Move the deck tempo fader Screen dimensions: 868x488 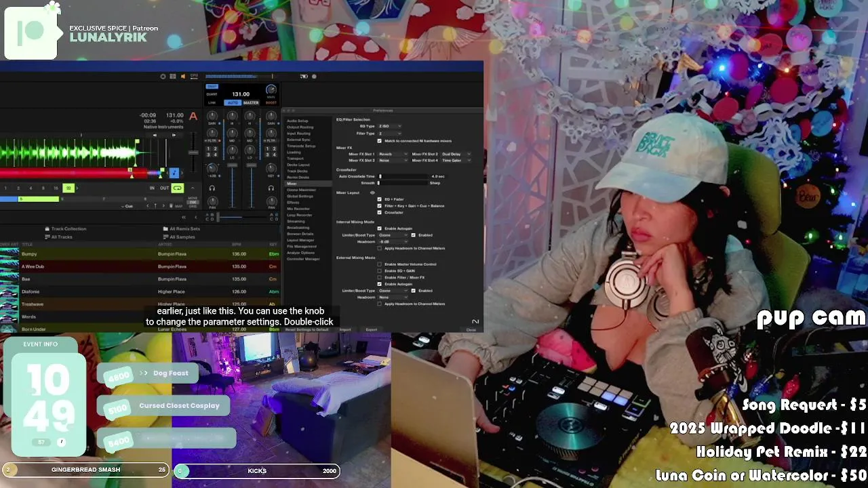(193, 152)
